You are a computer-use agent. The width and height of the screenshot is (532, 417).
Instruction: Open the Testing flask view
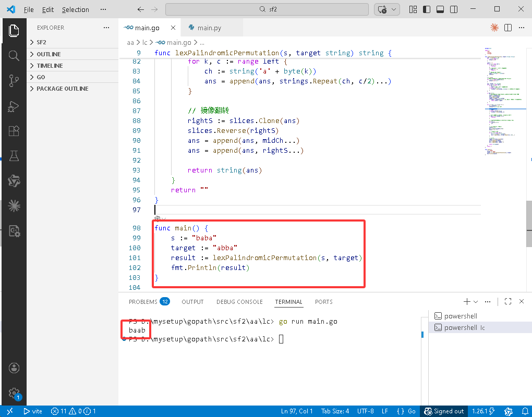[14, 156]
